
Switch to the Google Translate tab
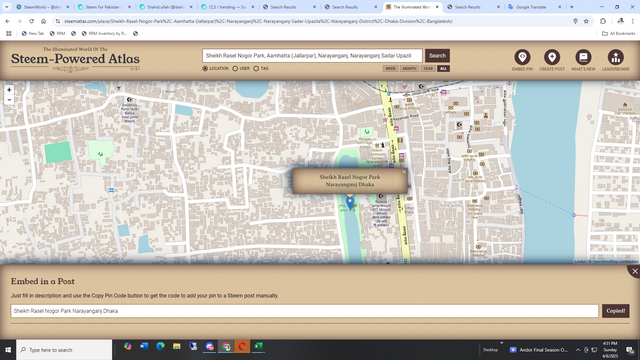(534, 7)
